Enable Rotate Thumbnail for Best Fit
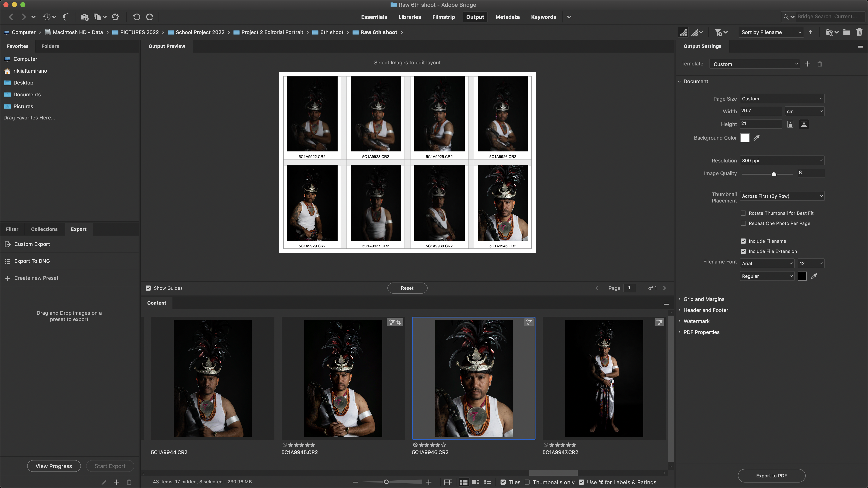Screen dimensions: 868x488 click(x=743, y=213)
